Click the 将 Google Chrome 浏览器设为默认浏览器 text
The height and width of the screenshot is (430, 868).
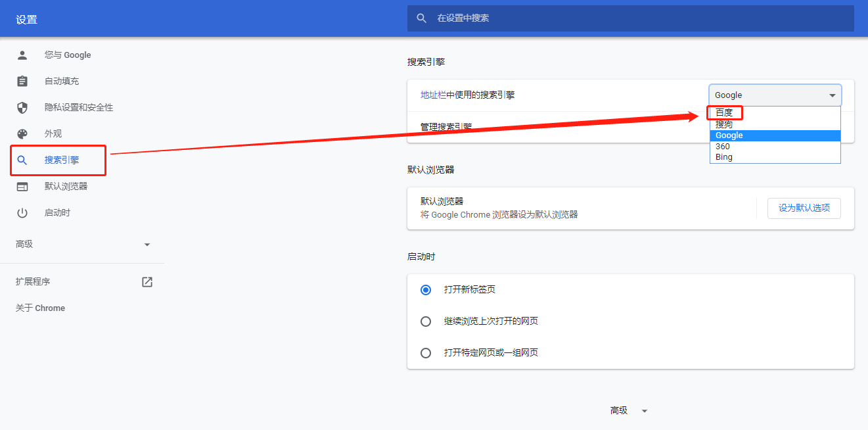499,215
